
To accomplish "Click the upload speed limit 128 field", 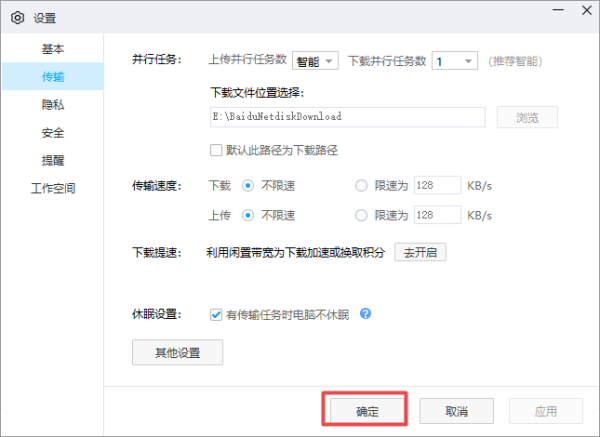I will pyautogui.click(x=437, y=215).
